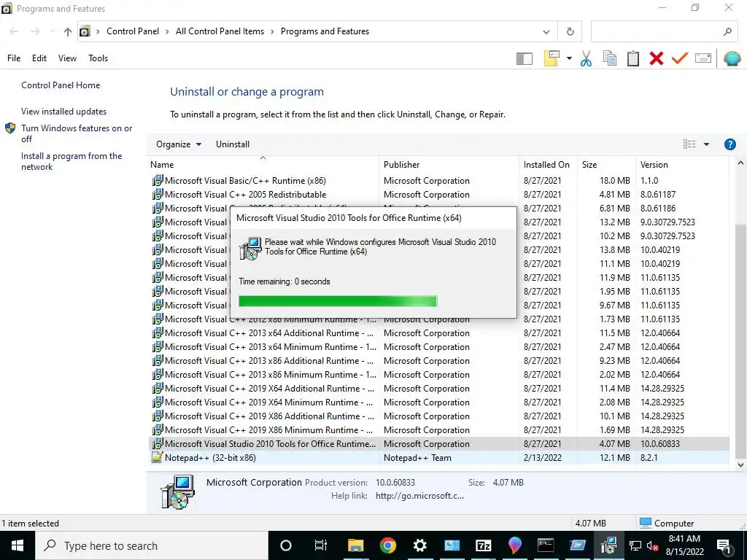Open the Windows Start menu
This screenshot has height=560, width=747.
coord(18,545)
